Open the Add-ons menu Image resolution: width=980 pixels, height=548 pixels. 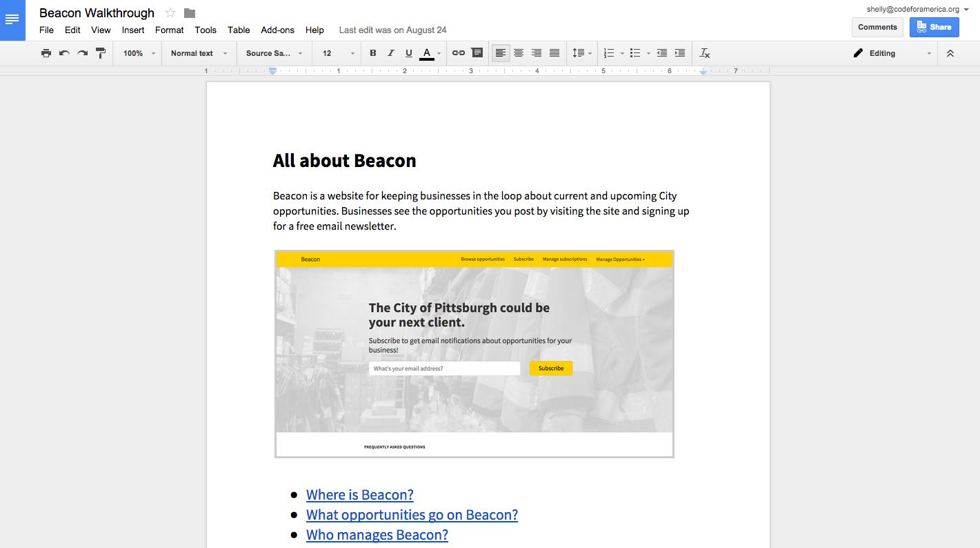pos(277,30)
